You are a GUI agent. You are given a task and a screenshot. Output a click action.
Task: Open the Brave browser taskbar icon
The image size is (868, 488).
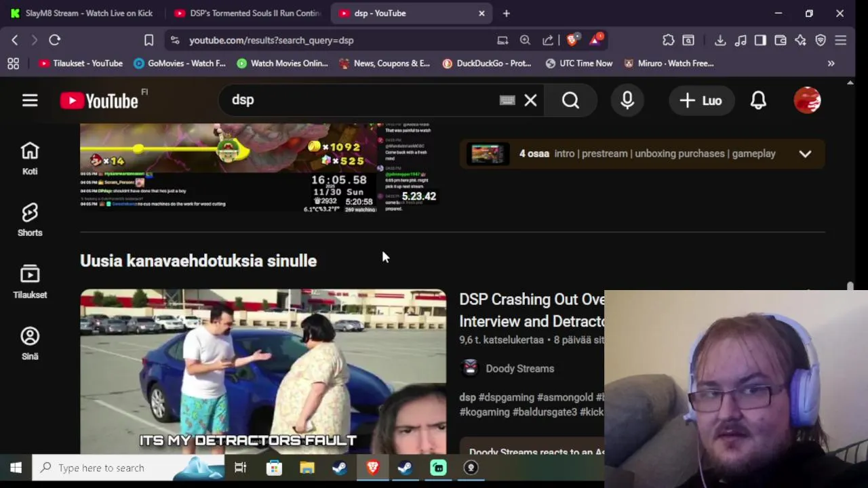[x=372, y=468]
